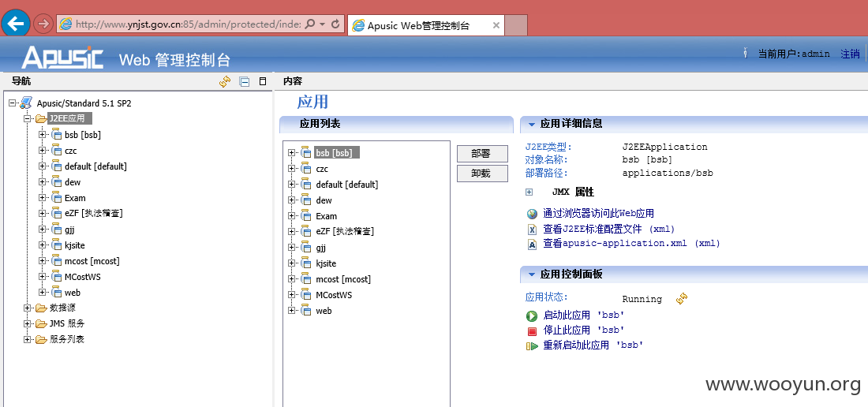Screen dimensions: 868x407
Task: Select kjsite in navigation tree
Action: [x=75, y=245]
